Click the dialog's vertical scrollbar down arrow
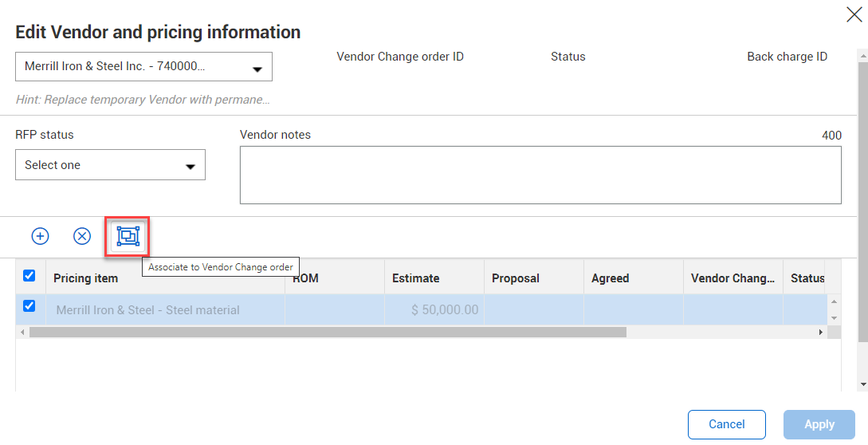 862,385
